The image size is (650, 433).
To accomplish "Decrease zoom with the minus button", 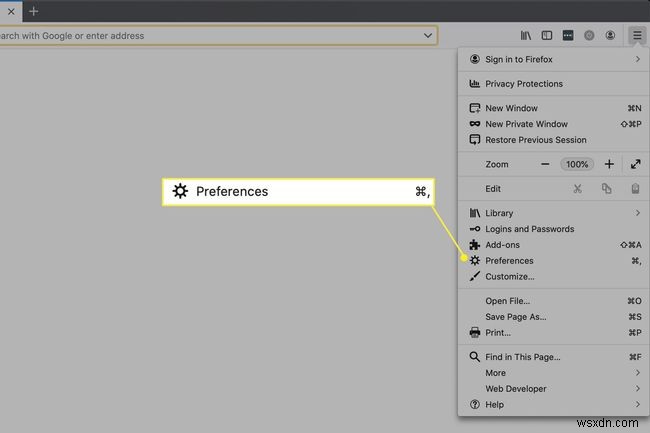I will 545,164.
